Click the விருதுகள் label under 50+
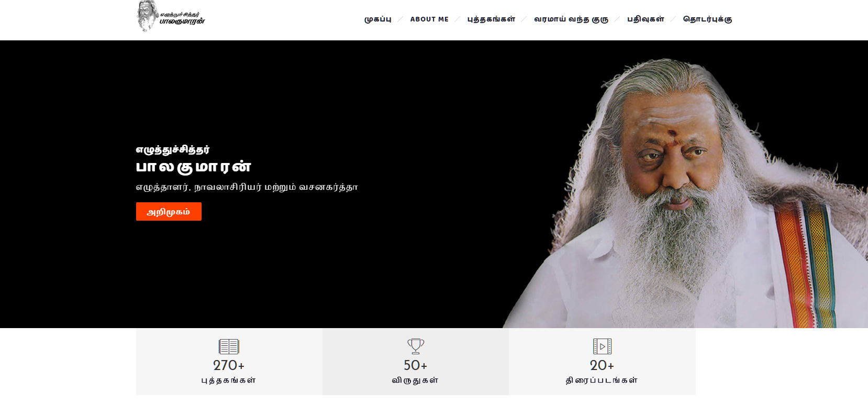868x402 pixels. tap(415, 381)
